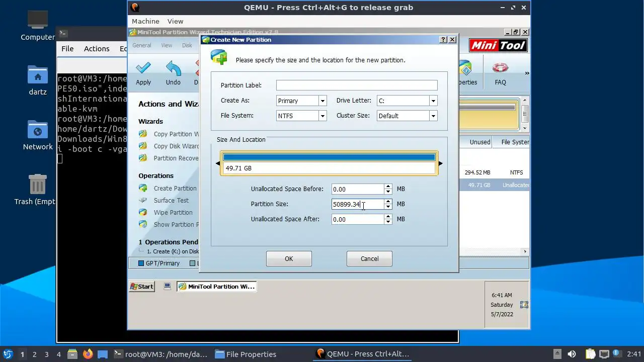Screen dimensions: 644x362
Task: Click the Unallocated Space After spinner arrows
Action: pos(388,219)
